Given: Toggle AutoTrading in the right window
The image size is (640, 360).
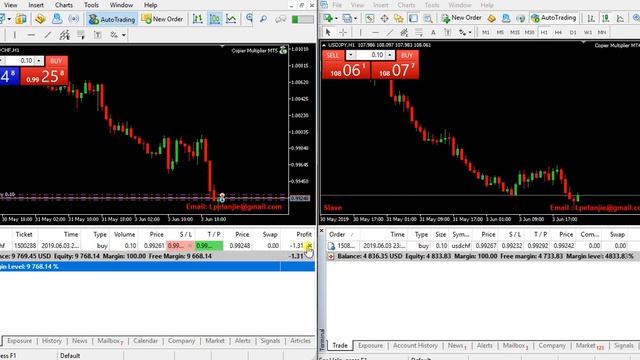Looking at the screenshot, I should click(x=553, y=18).
